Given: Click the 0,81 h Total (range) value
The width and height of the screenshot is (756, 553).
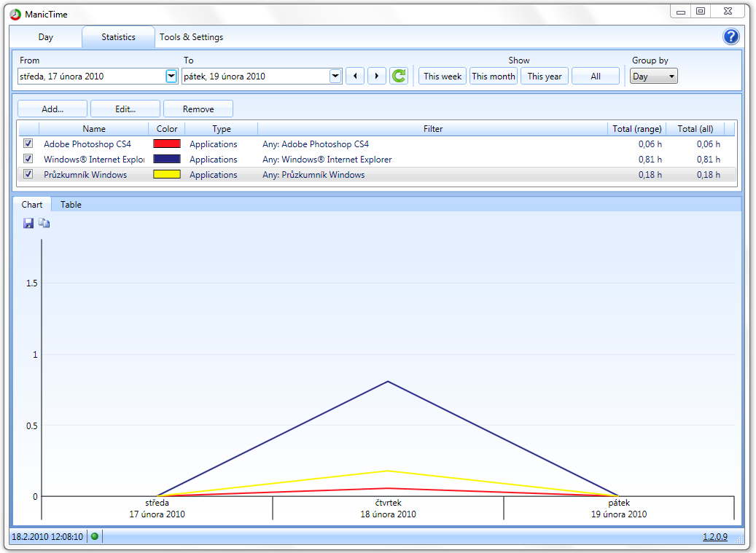Looking at the screenshot, I should (x=650, y=160).
